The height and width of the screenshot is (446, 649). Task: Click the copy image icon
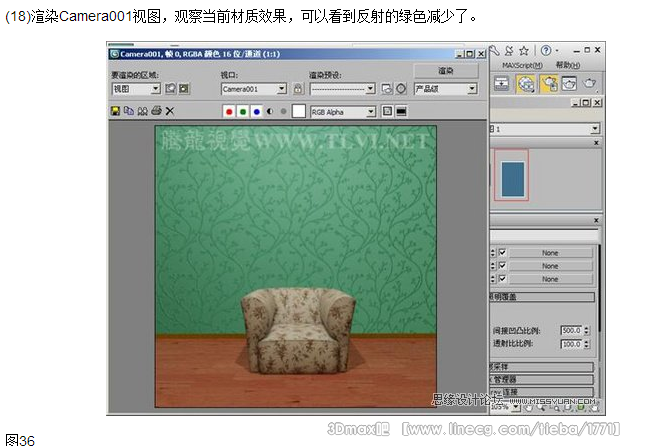pyautogui.click(x=129, y=111)
